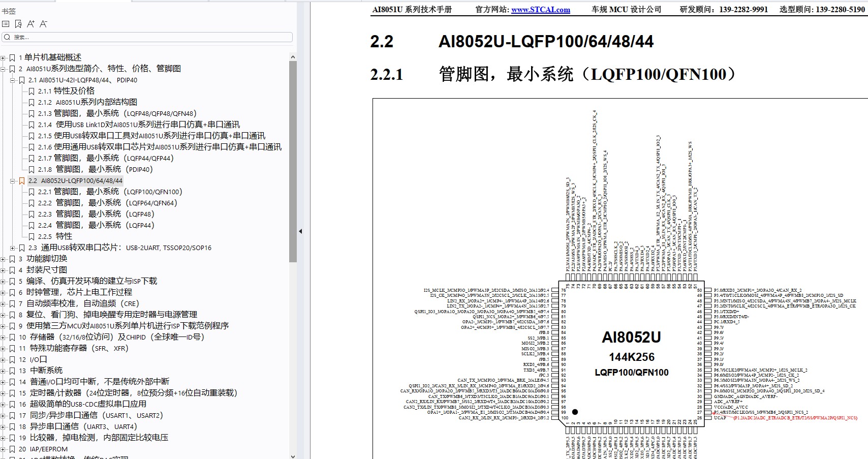The width and height of the screenshot is (868, 459).
Task: Click the bookmark panel scrollbar thumb
Action: tap(293, 162)
